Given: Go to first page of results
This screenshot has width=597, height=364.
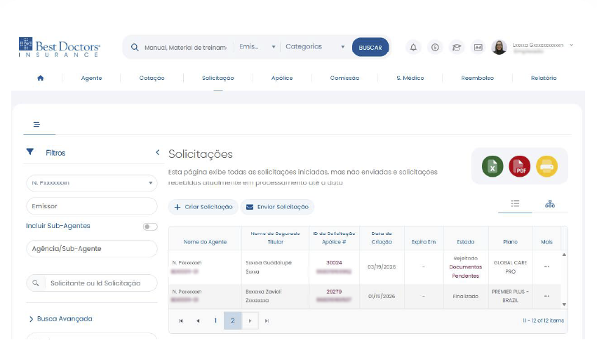Looking at the screenshot, I should (181, 321).
